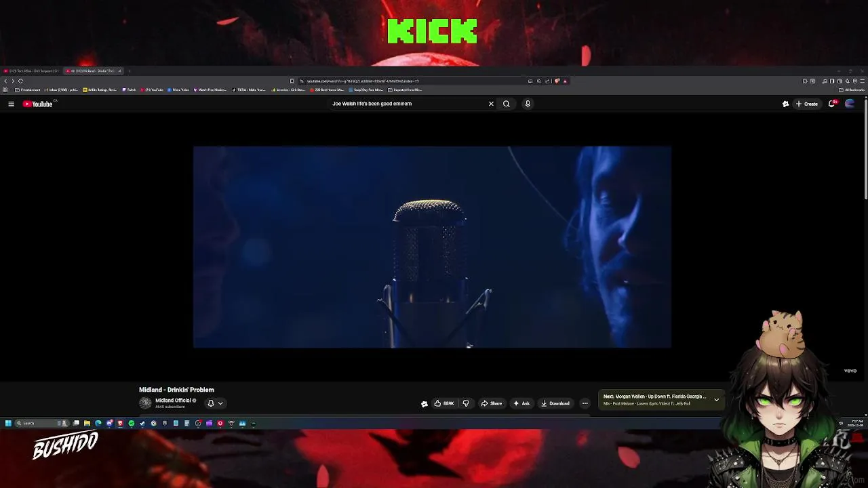Open YouTube notifications bell
Image resolution: width=868 pixels, height=488 pixels.
[832, 104]
